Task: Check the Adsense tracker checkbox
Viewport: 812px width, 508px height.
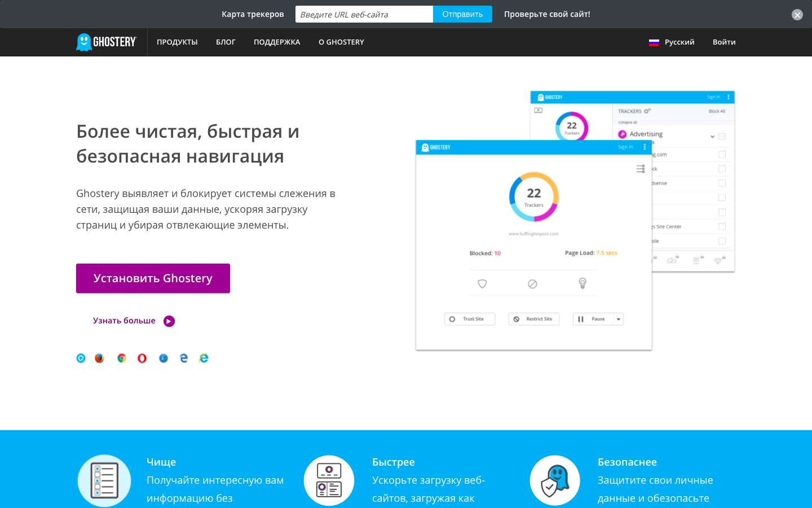Action: [722, 183]
